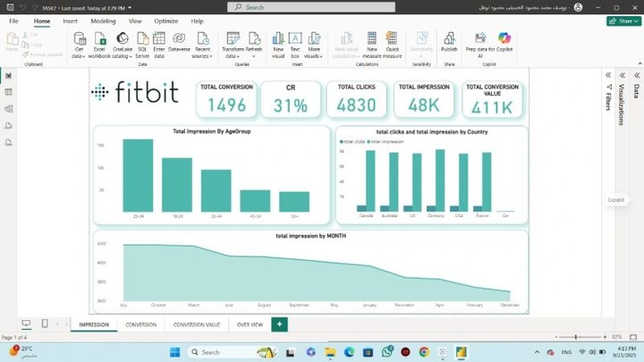The height and width of the screenshot is (362, 644).
Task: Open the Help ribbon tab
Action: click(x=197, y=21)
